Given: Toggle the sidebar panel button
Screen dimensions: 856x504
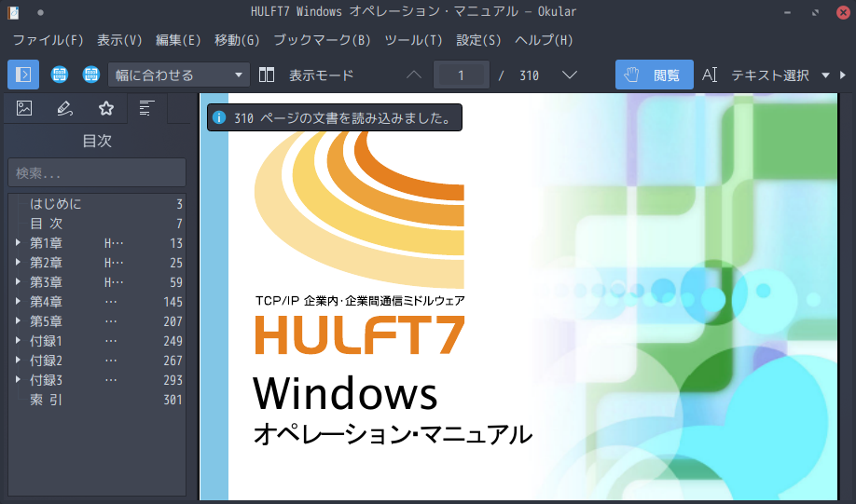Looking at the screenshot, I should (23, 75).
